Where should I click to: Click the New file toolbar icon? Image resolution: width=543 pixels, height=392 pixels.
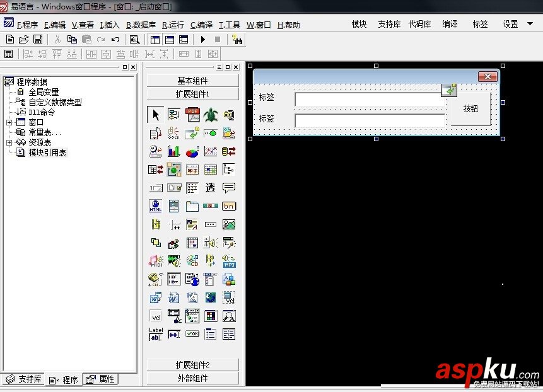[10, 40]
